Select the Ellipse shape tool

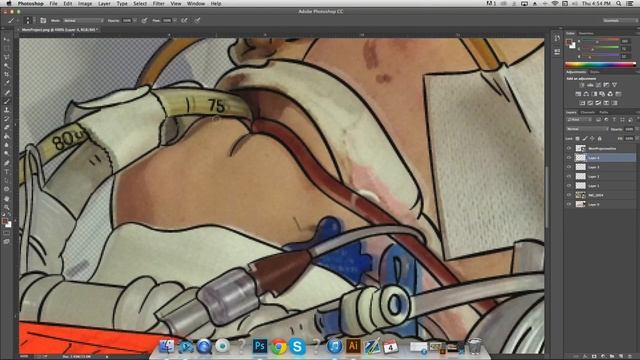[x=7, y=189]
